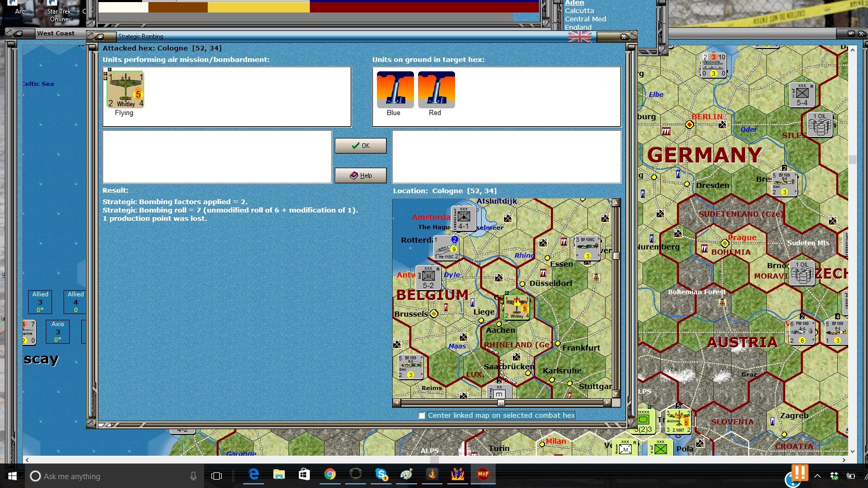Open the Aden link in the list
This screenshot has width=868, height=488.
574,3
